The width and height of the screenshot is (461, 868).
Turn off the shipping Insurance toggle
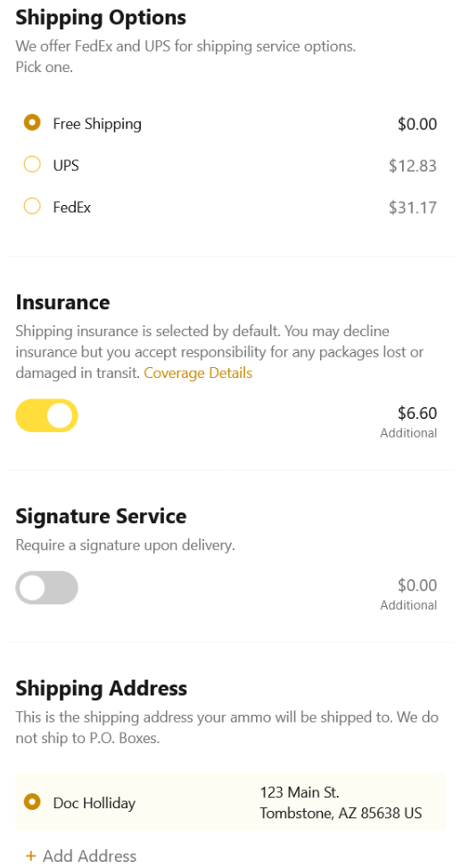pyautogui.click(x=46, y=416)
